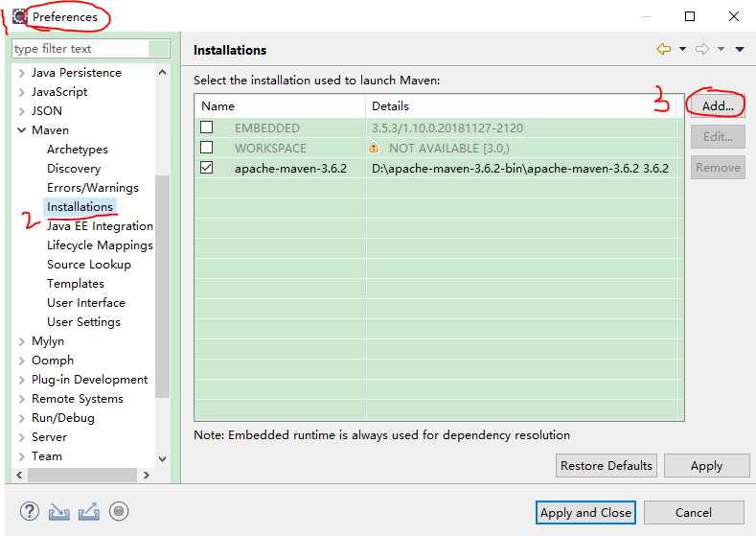Click Apply and Close button

pos(585,512)
